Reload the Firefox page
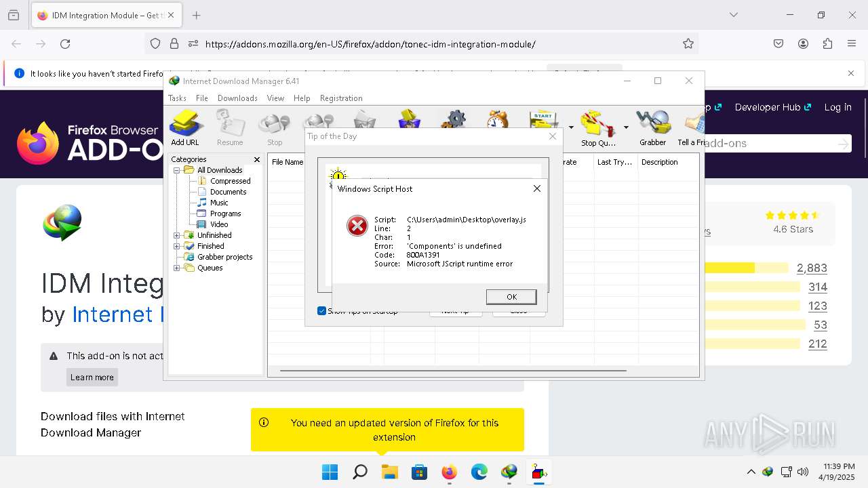This screenshot has height=488, width=868. tap(65, 43)
